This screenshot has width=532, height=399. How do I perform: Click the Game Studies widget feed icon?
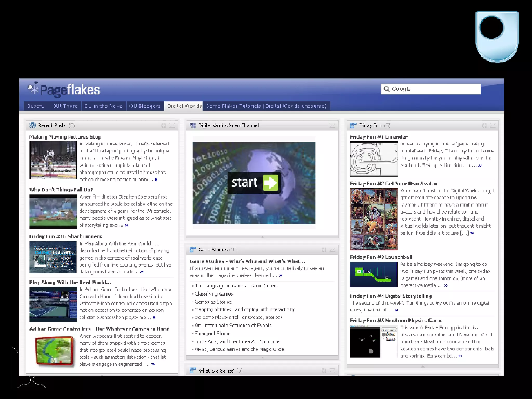tap(193, 250)
